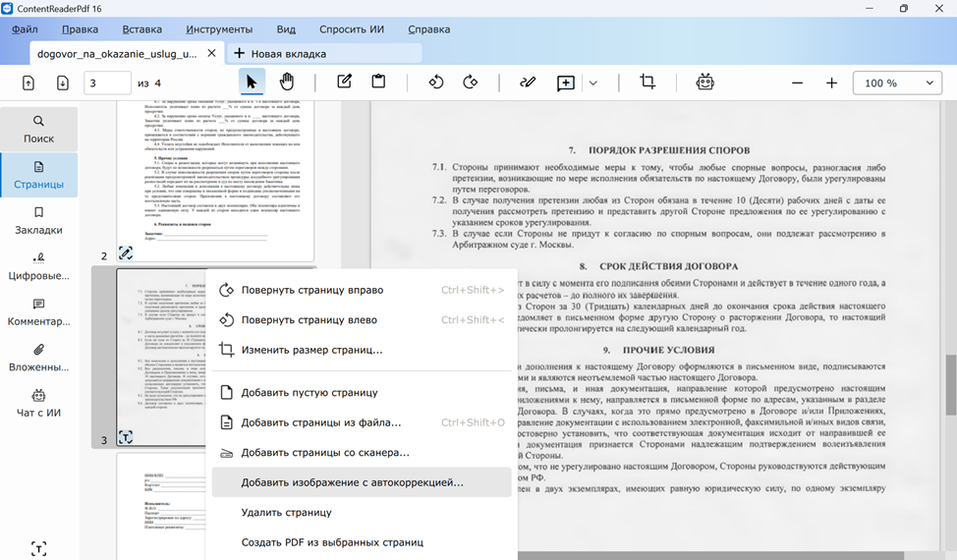Select the arrow cursor selection tool
The image size is (957, 560).
[x=253, y=83]
